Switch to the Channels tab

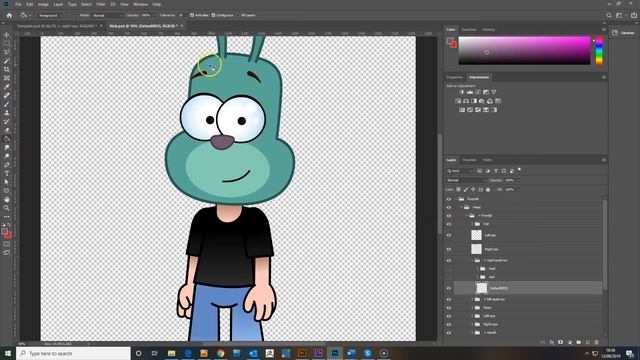click(x=469, y=160)
